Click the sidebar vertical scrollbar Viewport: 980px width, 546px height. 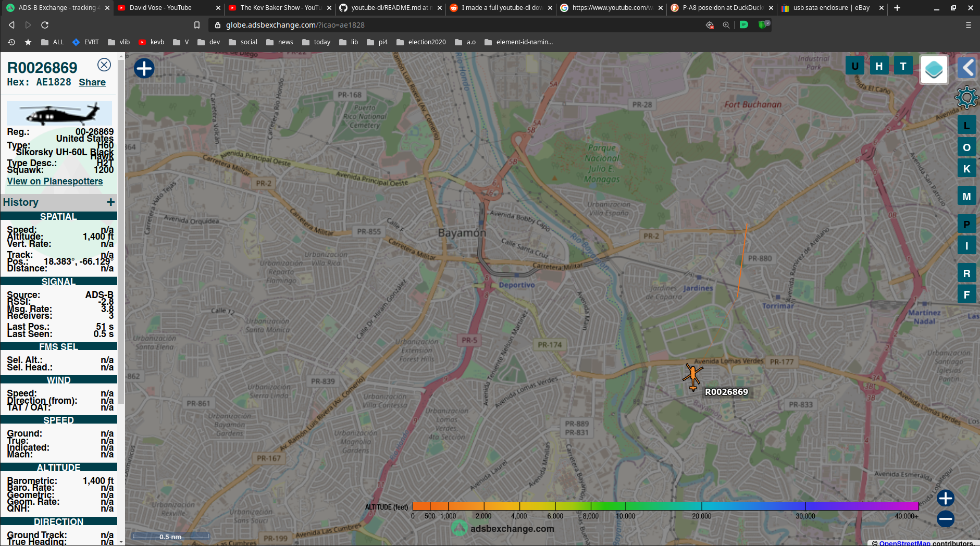(121, 232)
